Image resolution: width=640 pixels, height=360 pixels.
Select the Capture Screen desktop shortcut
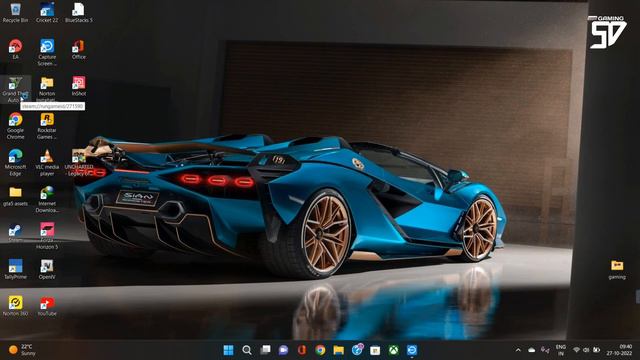tap(47, 52)
